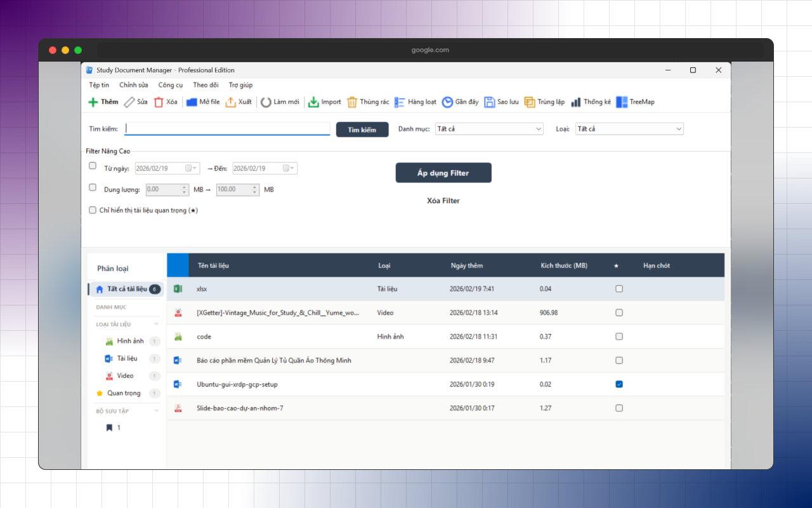The image size is (812, 508).
Task: Click the Thêm (add) toolbar icon
Action: (93, 102)
